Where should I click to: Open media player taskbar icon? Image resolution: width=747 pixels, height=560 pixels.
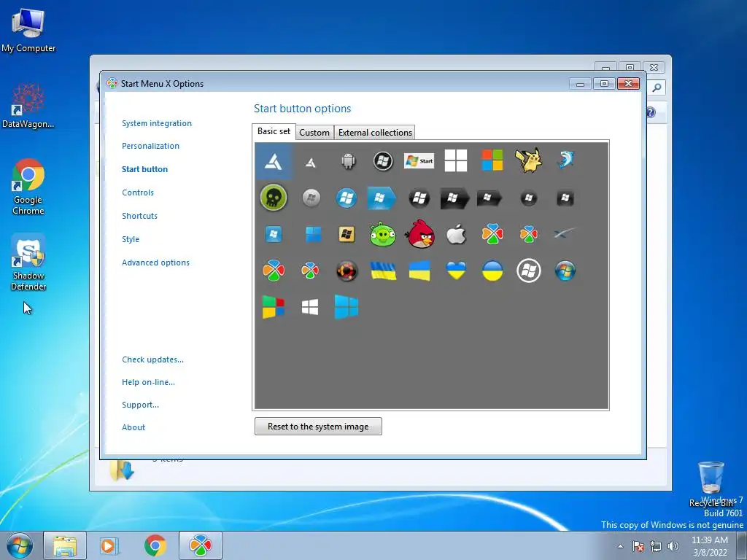[x=109, y=545]
